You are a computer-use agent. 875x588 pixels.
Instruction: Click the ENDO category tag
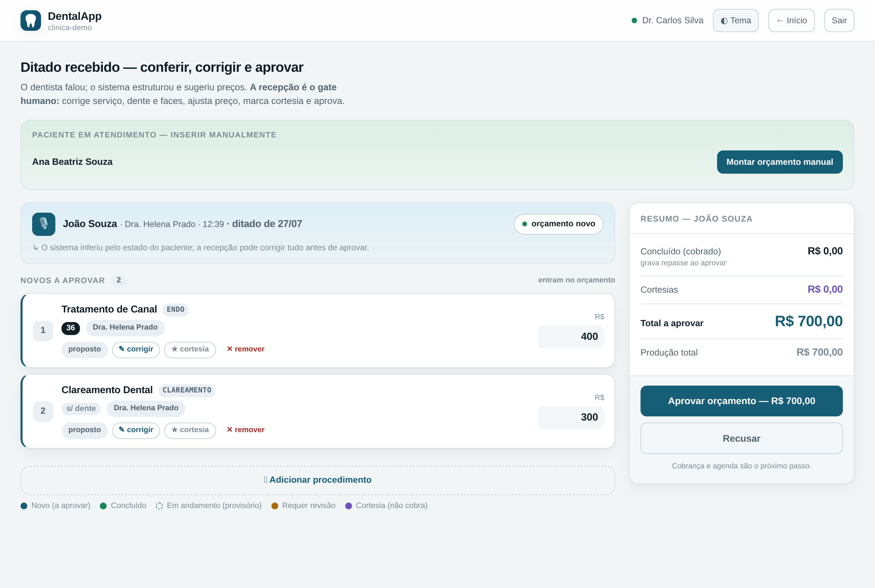click(175, 310)
